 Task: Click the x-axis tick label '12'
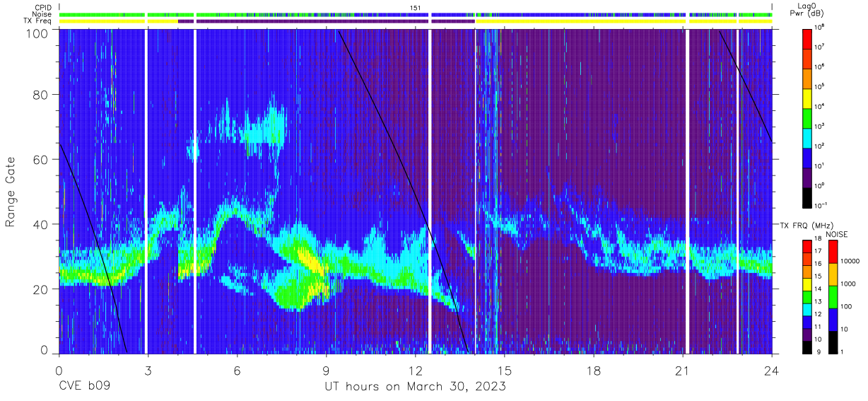(416, 369)
